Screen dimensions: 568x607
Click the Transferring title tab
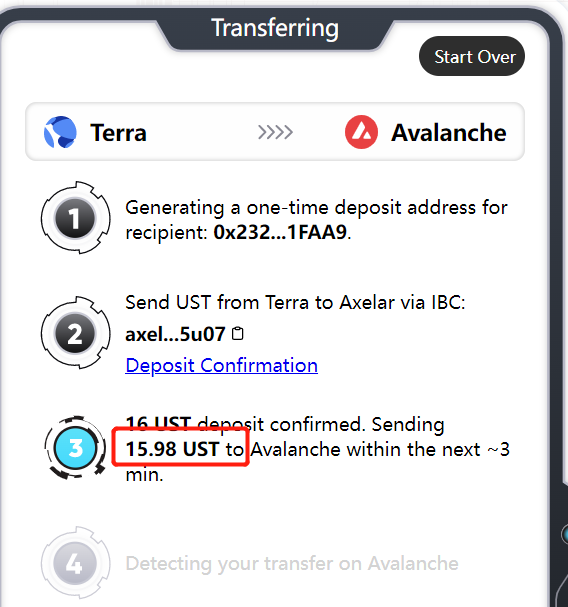point(275,28)
